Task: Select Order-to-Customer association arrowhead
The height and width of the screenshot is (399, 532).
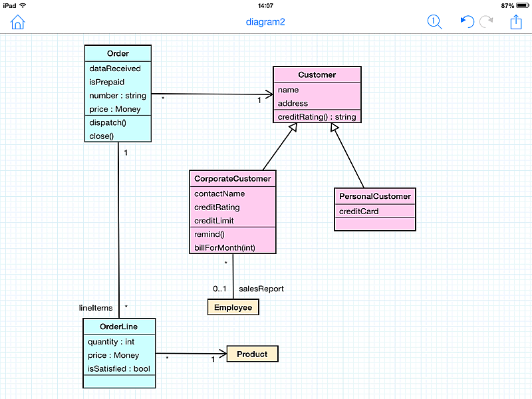Action: pyautogui.click(x=269, y=94)
